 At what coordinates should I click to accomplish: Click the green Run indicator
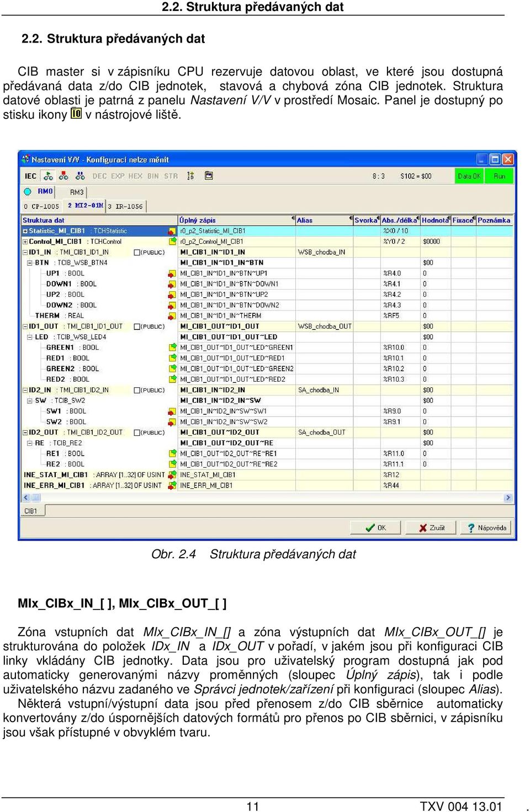[x=499, y=176]
